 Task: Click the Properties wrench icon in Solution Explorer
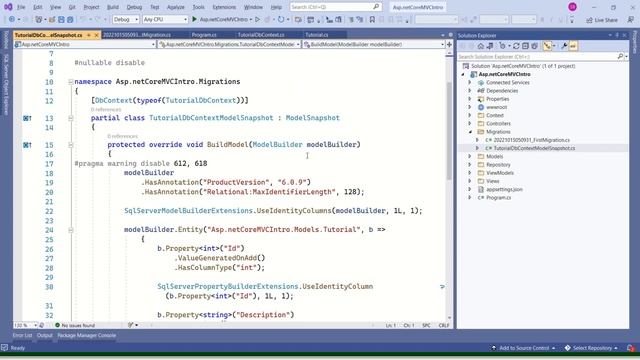(x=564, y=46)
